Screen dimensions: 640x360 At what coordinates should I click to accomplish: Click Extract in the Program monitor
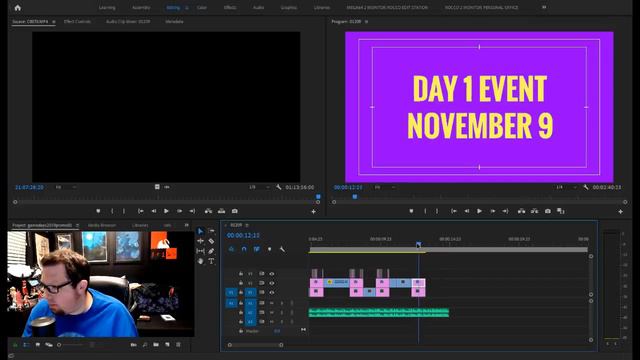tap(534, 211)
